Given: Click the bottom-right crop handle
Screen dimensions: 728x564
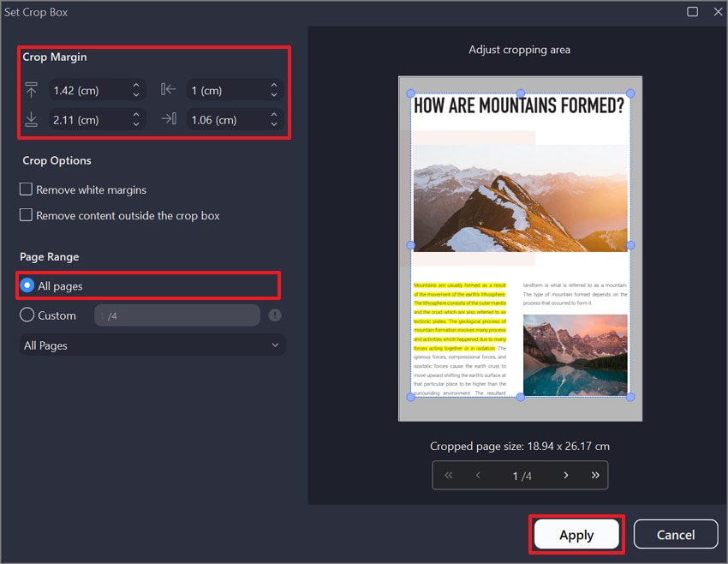Looking at the screenshot, I should (x=630, y=397).
